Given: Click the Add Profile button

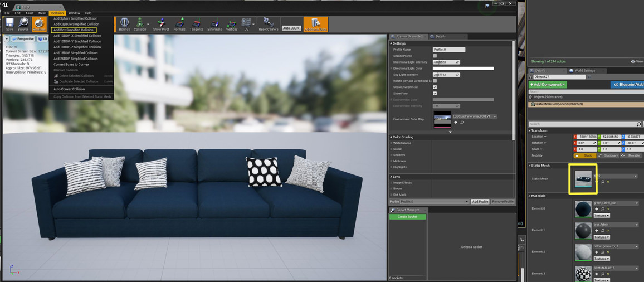Looking at the screenshot, I should (x=480, y=202).
